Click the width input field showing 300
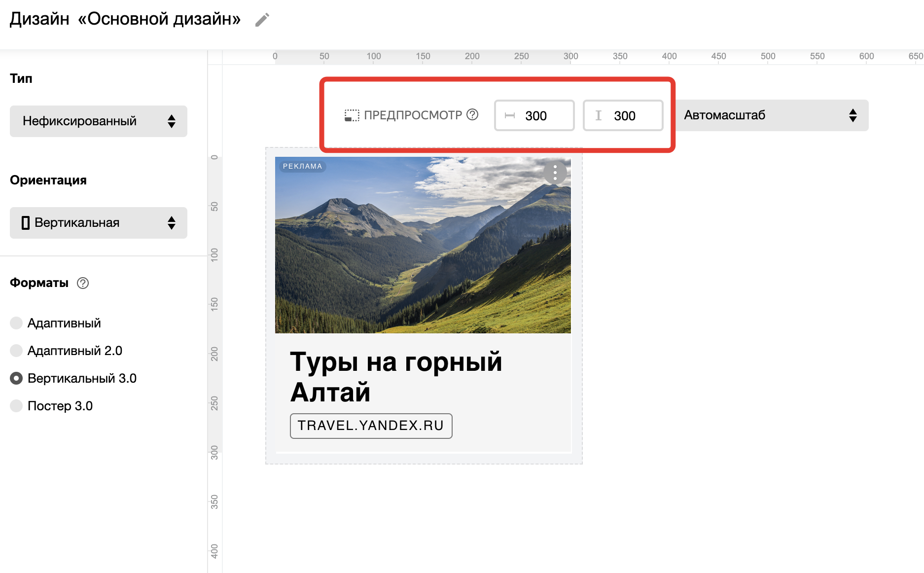Screen dimensions: 924x573 click(542, 115)
